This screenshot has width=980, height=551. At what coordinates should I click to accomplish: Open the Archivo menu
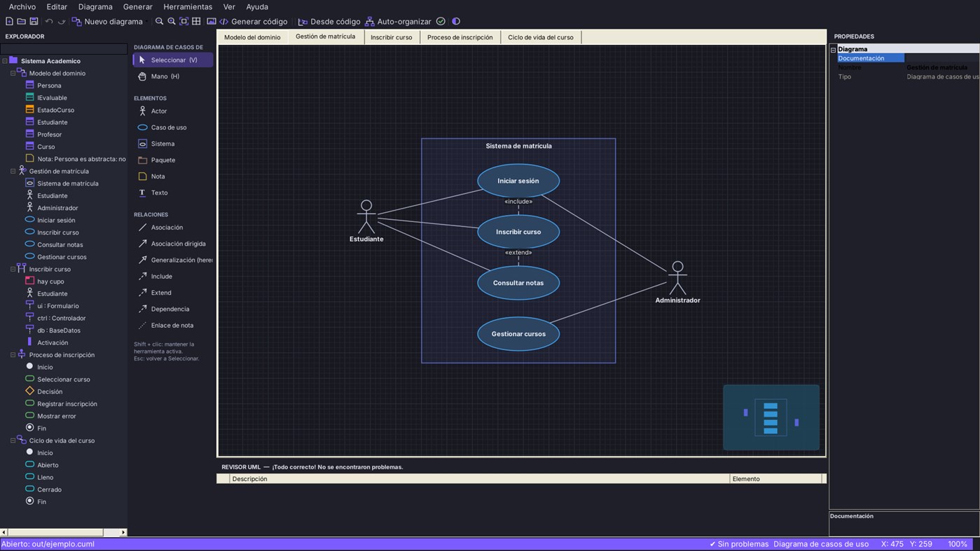[22, 7]
